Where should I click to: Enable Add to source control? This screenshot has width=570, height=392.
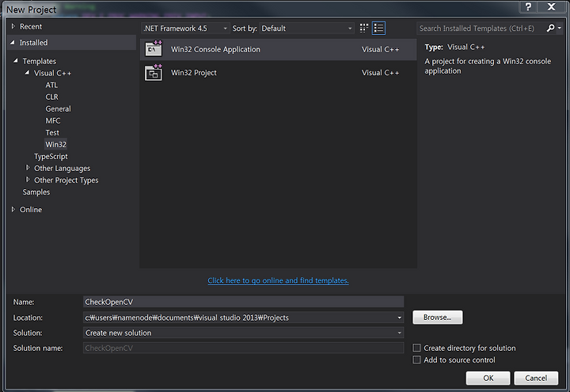tap(416, 360)
